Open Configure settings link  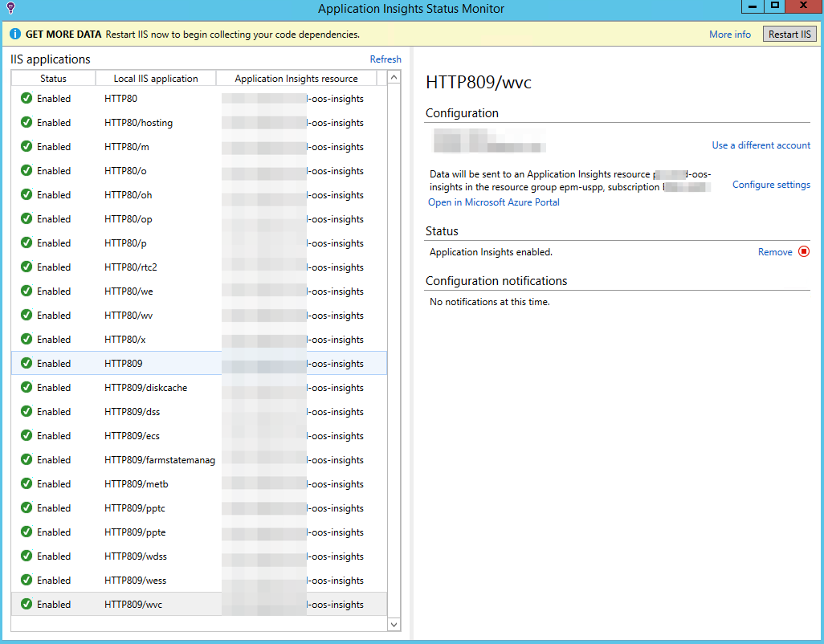pyautogui.click(x=771, y=185)
